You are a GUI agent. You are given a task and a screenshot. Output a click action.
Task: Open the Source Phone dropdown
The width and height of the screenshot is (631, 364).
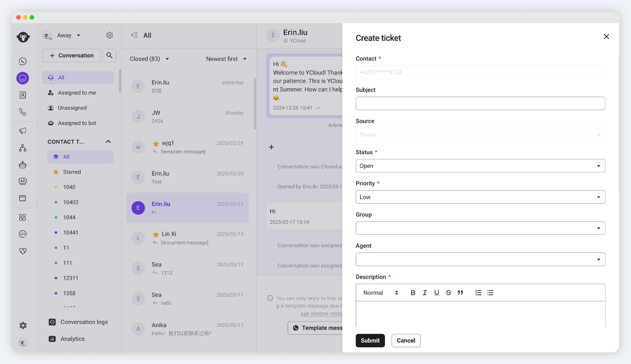480,135
